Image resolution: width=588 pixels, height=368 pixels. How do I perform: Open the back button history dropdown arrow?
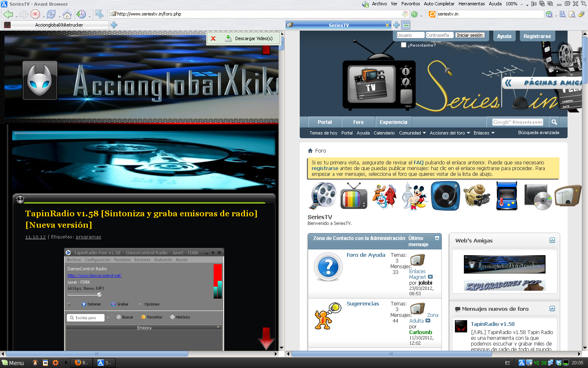(16, 16)
